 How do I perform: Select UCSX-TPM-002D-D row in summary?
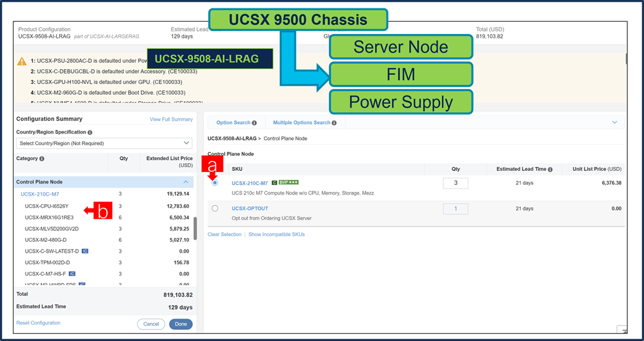(104, 262)
